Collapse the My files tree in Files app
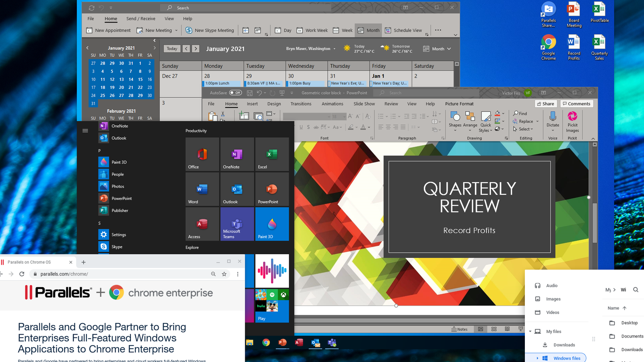Image resolution: width=644 pixels, height=362 pixels. coord(530,331)
